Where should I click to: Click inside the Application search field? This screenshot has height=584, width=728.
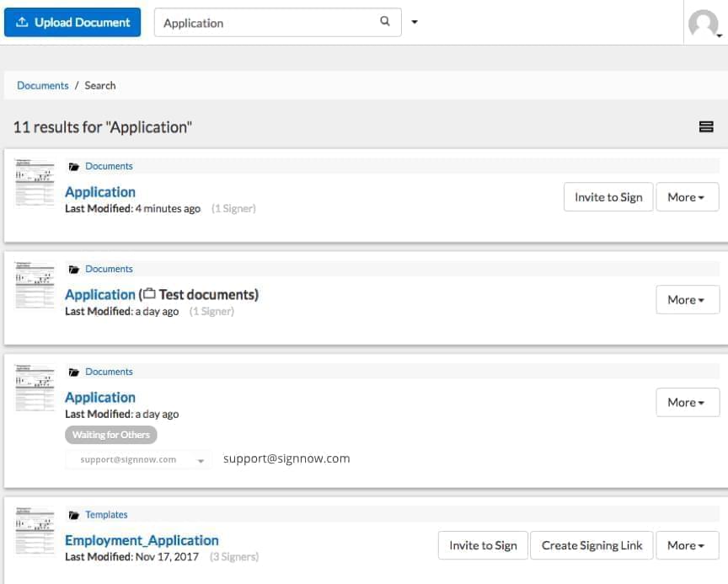[x=253, y=23]
